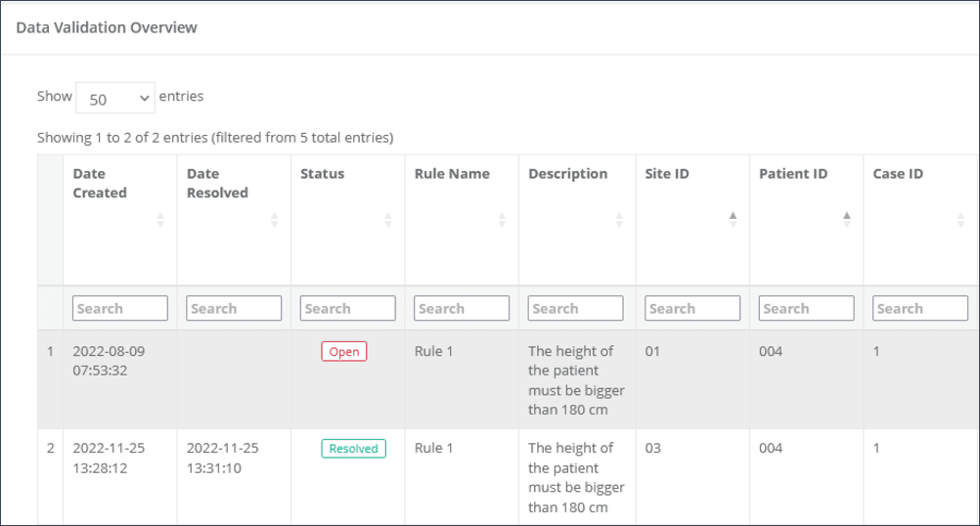Screen dimensions: 980x526
Task: Click the Description column sort arrows
Action: tap(619, 221)
